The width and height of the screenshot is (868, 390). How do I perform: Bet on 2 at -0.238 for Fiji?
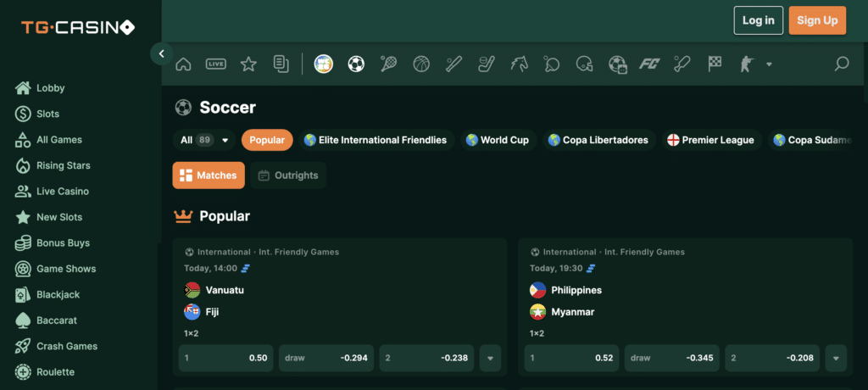click(x=427, y=358)
